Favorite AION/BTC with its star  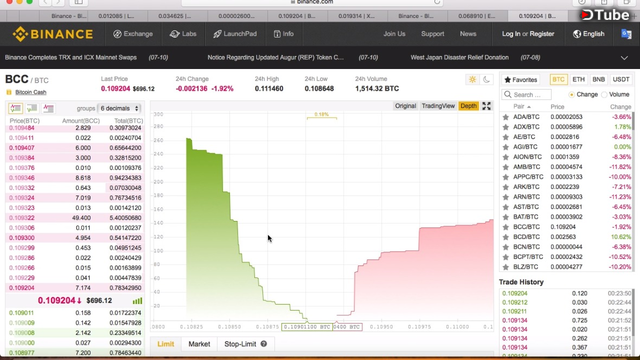click(x=506, y=157)
